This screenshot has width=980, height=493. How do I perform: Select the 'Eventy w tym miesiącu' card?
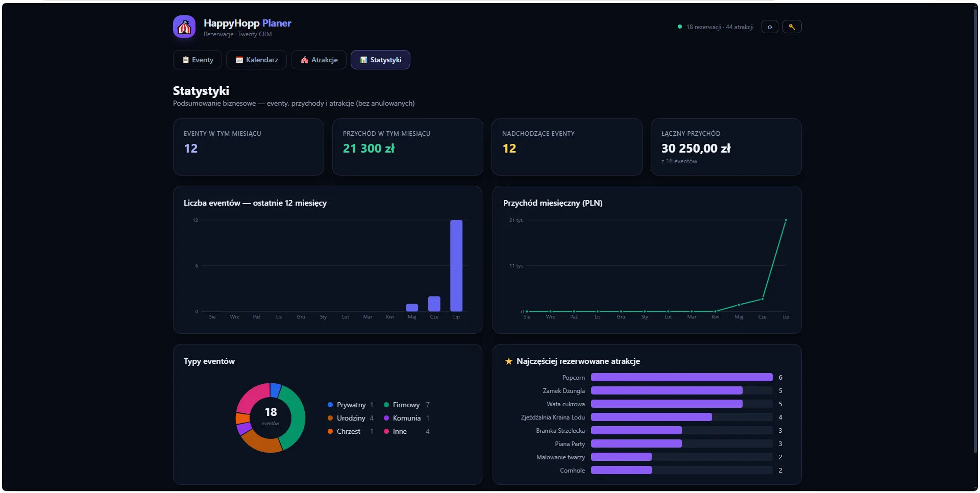(249, 147)
